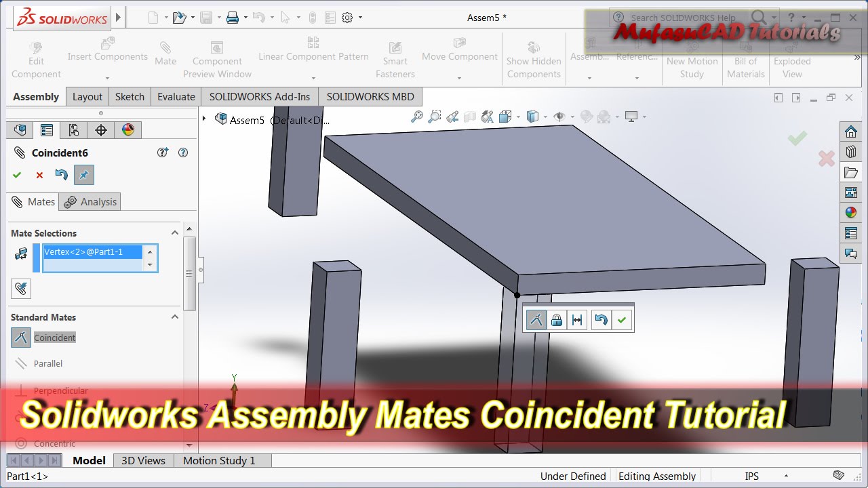The width and height of the screenshot is (868, 488).
Task: Switch to the Layout tab
Action: (x=87, y=96)
